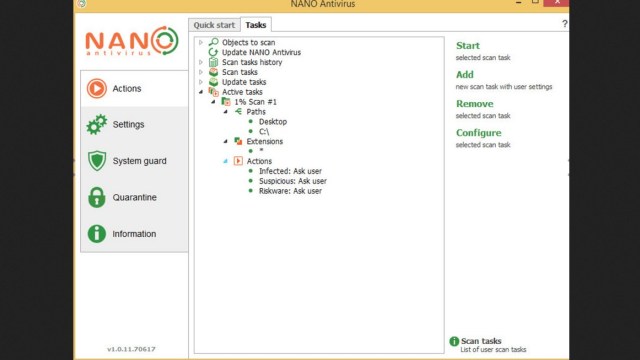Click the green gears Settings icon
Screen dimensions: 640x360
click(97, 124)
